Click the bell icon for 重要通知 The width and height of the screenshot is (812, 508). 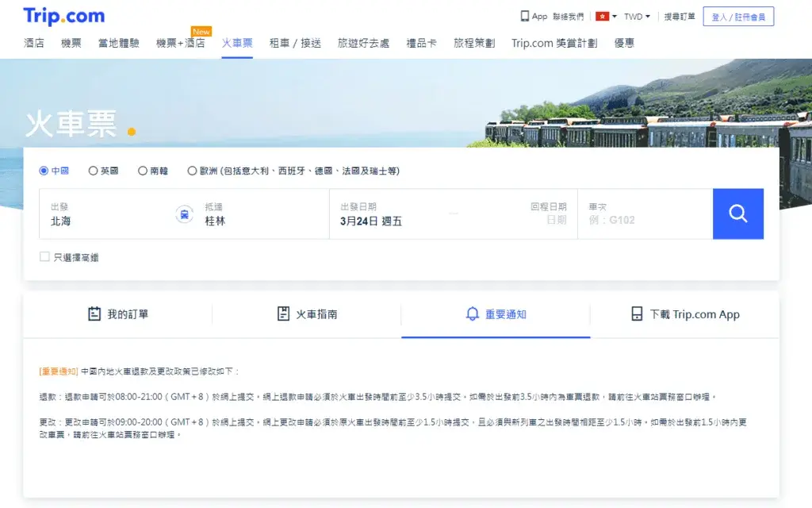(473, 314)
